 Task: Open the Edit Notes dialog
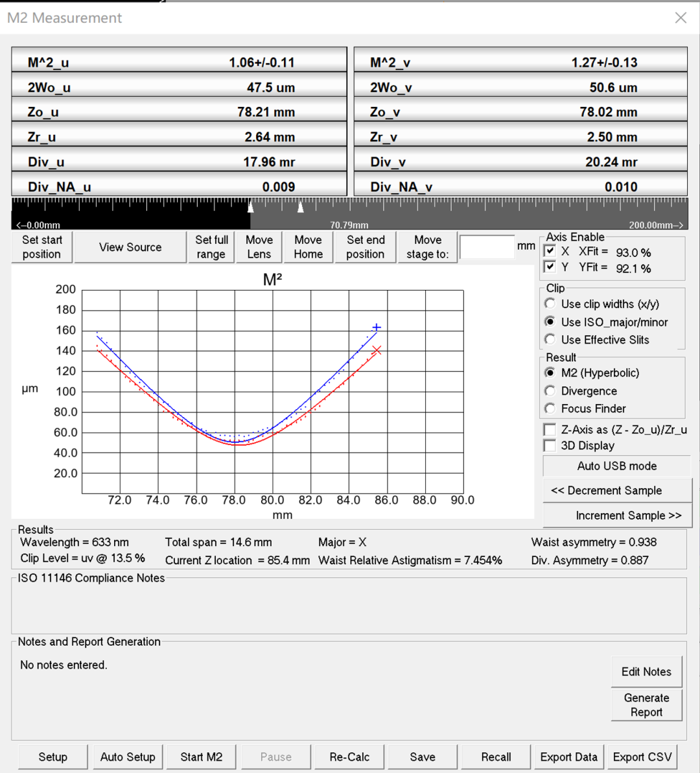point(646,672)
